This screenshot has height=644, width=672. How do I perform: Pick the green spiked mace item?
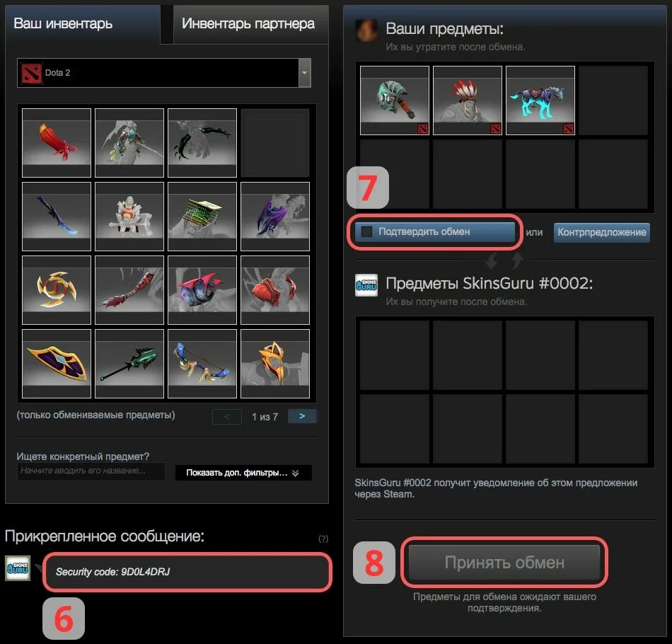coord(129,364)
